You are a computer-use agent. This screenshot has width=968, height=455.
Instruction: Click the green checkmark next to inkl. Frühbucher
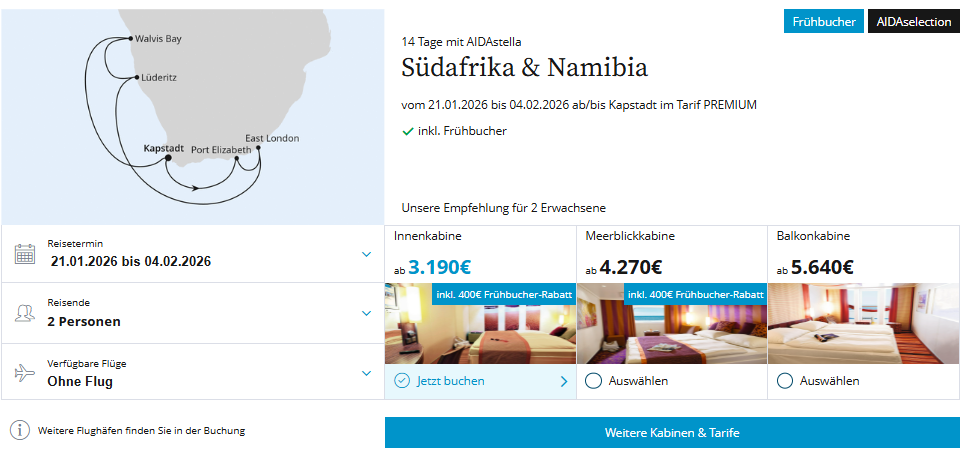point(407,131)
